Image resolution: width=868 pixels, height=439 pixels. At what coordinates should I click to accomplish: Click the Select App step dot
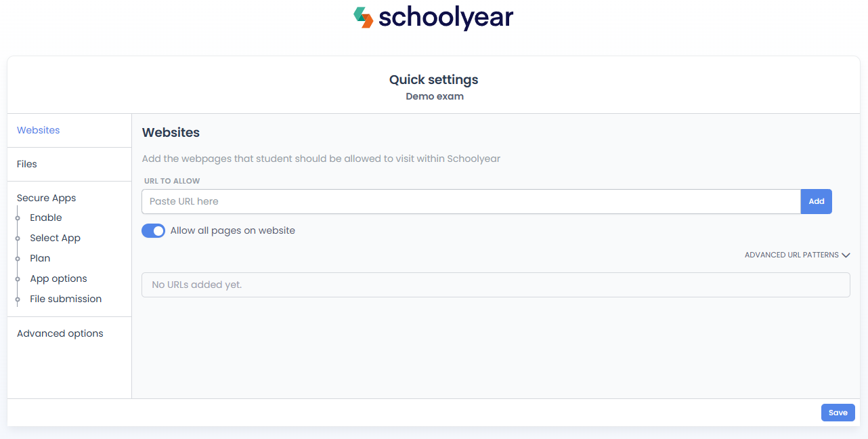coord(18,238)
